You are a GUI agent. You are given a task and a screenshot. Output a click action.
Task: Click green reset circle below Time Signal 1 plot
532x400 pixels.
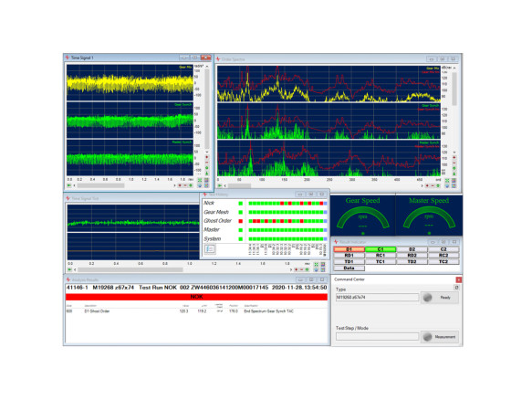191,185
